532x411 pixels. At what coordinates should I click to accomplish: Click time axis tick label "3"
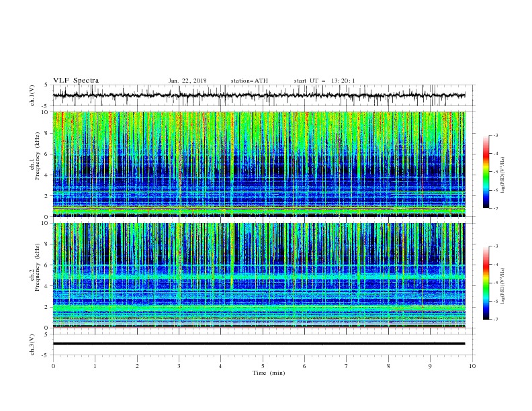tap(179, 366)
